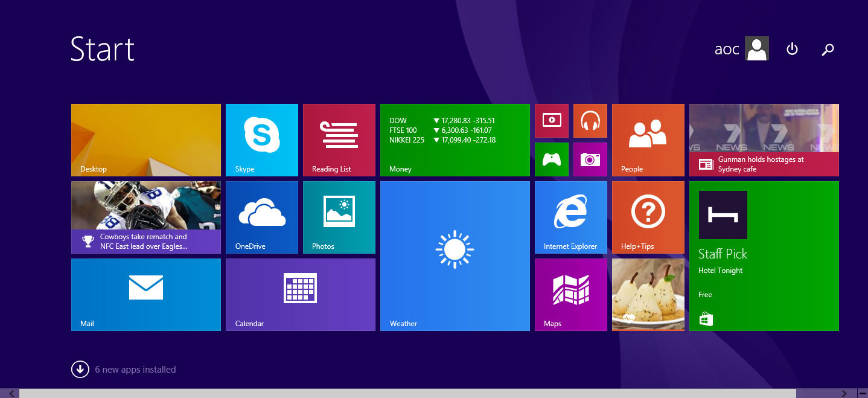Click the horizontal scrollbar thumb
868x398 pixels.
tap(407, 393)
